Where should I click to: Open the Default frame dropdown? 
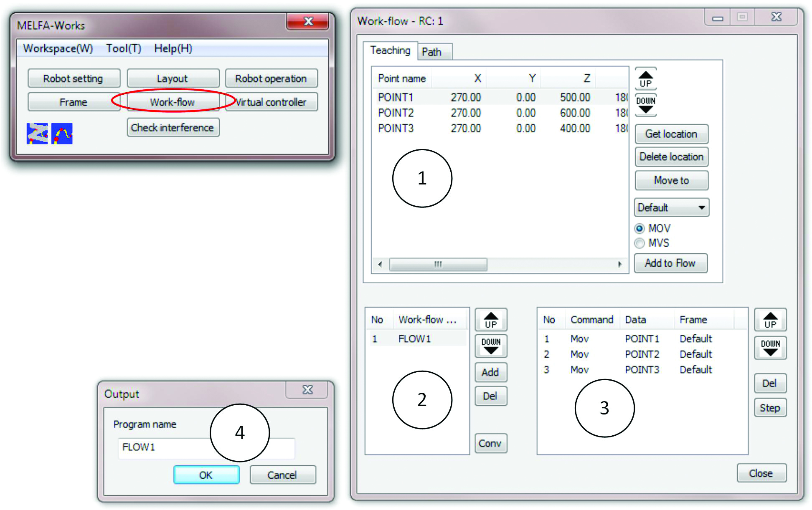click(x=672, y=207)
